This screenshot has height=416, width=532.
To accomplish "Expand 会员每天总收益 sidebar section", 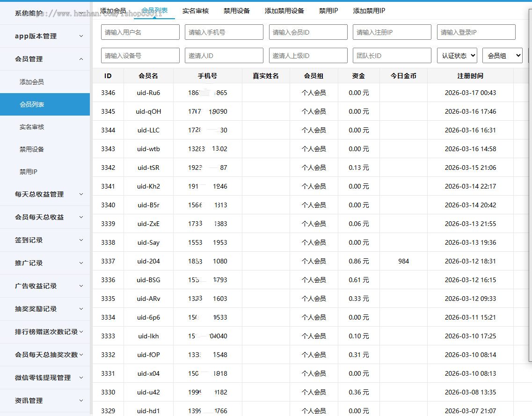I will click(x=45, y=217).
